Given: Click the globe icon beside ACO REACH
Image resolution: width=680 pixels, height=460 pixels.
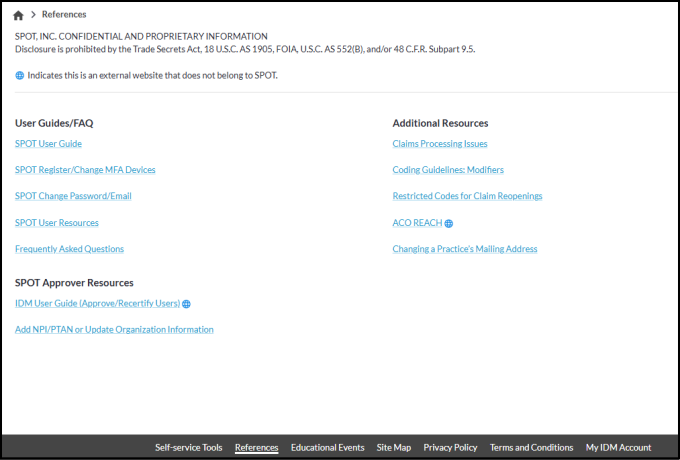Looking at the screenshot, I should [449, 224].
